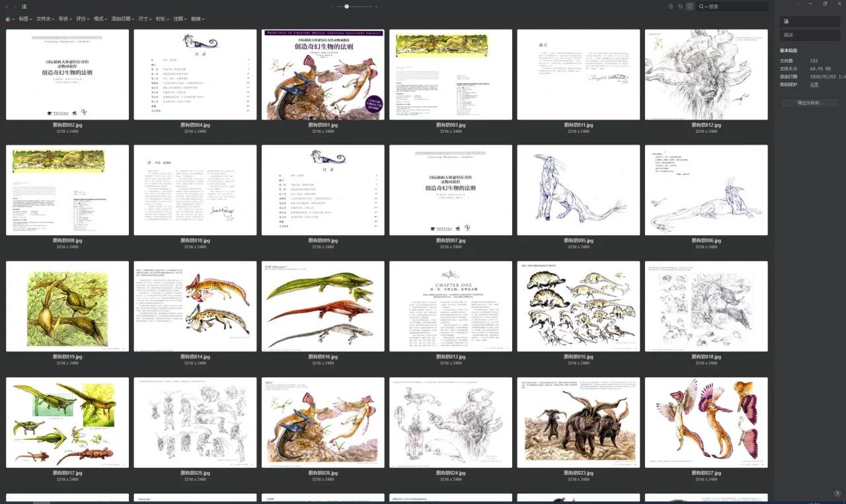The width and height of the screenshot is (846, 504).
Task: Select thumbnail 朋有信027.jpg
Action: click(707, 423)
